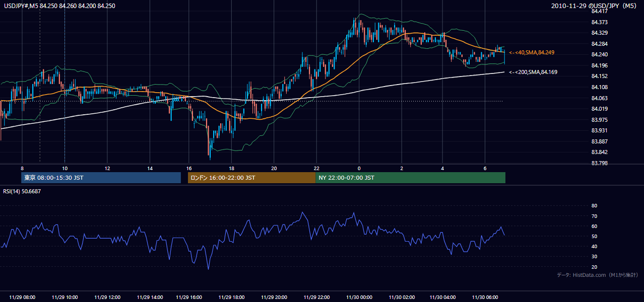Click hour label 14 on the price chart
644x302 pixels.
[150, 168]
